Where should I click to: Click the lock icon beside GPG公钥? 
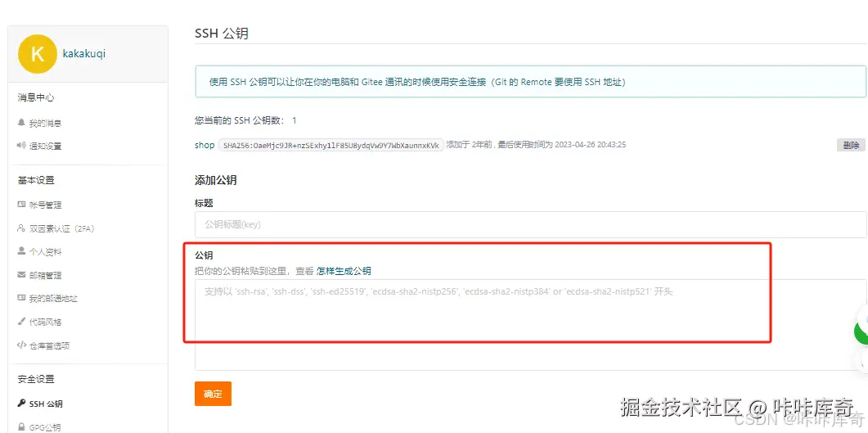[21, 426]
